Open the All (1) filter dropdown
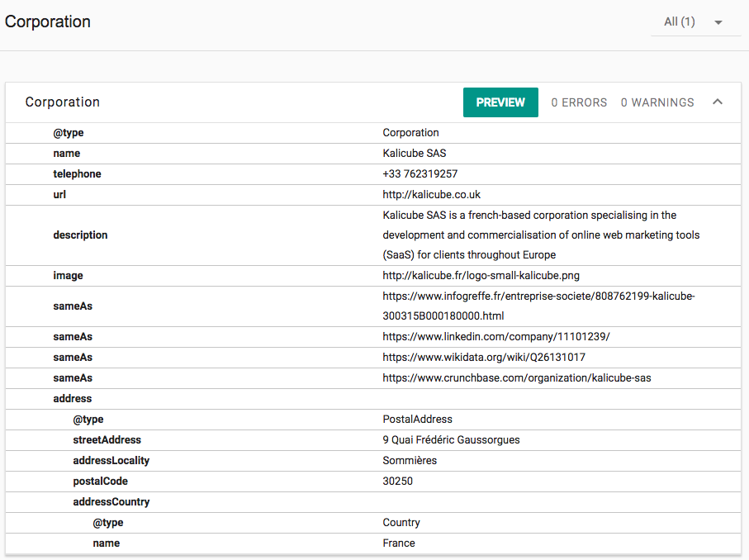The width and height of the screenshot is (749, 560). coord(695,22)
